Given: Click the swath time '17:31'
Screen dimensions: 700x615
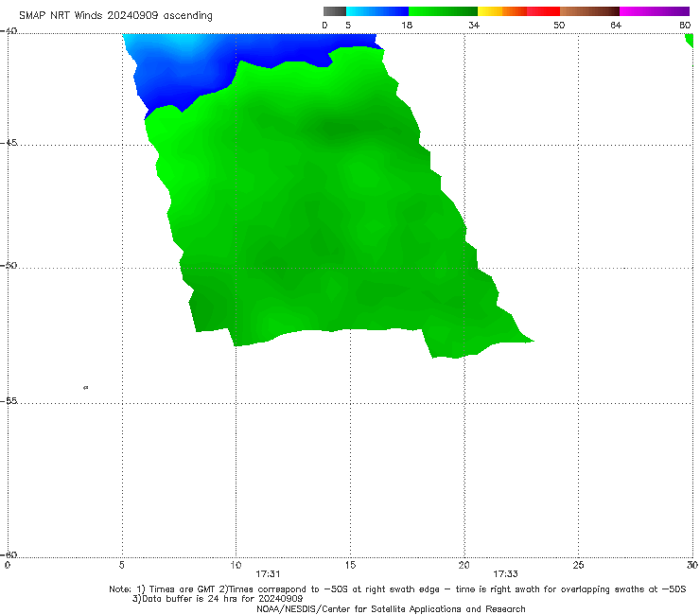Looking at the screenshot, I should click(268, 574).
